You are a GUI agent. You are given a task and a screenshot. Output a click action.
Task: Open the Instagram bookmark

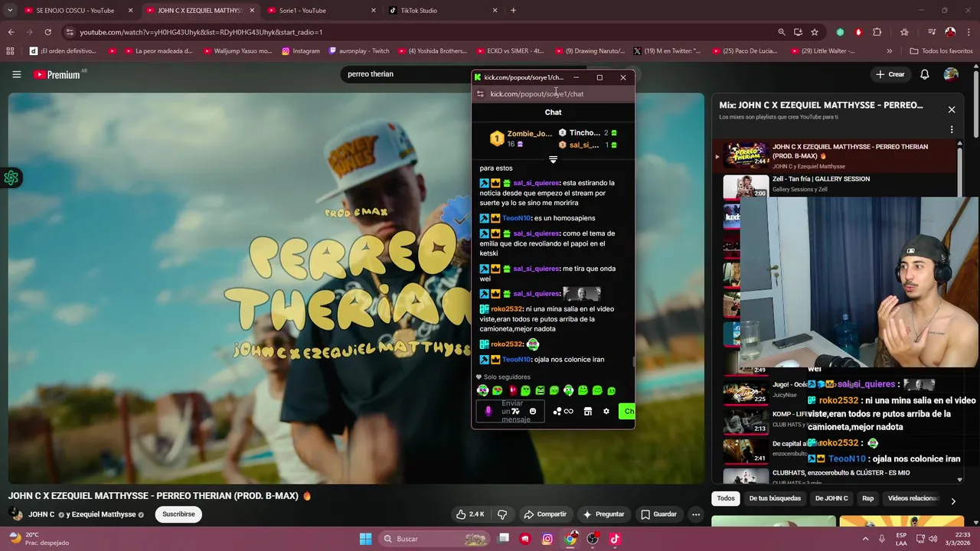click(301, 51)
